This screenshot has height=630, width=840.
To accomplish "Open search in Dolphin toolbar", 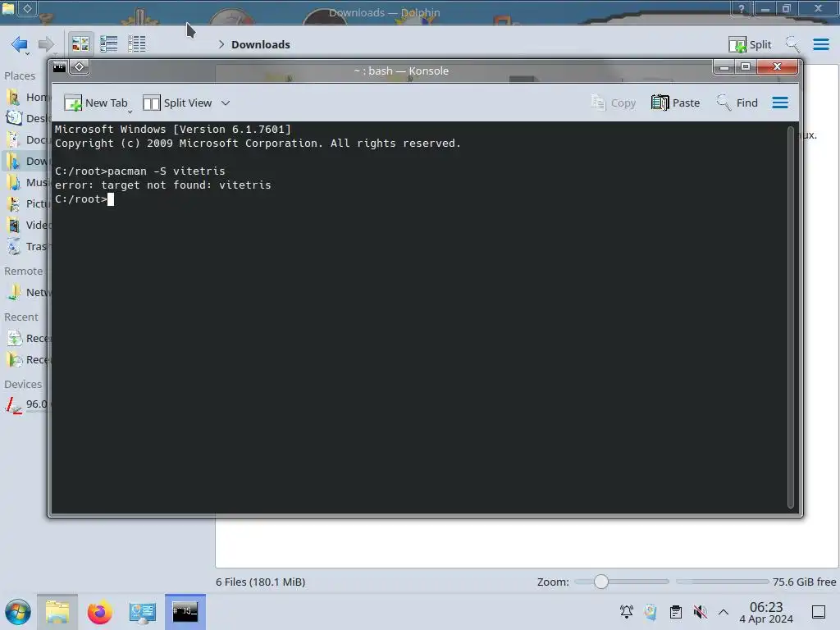I will point(792,44).
